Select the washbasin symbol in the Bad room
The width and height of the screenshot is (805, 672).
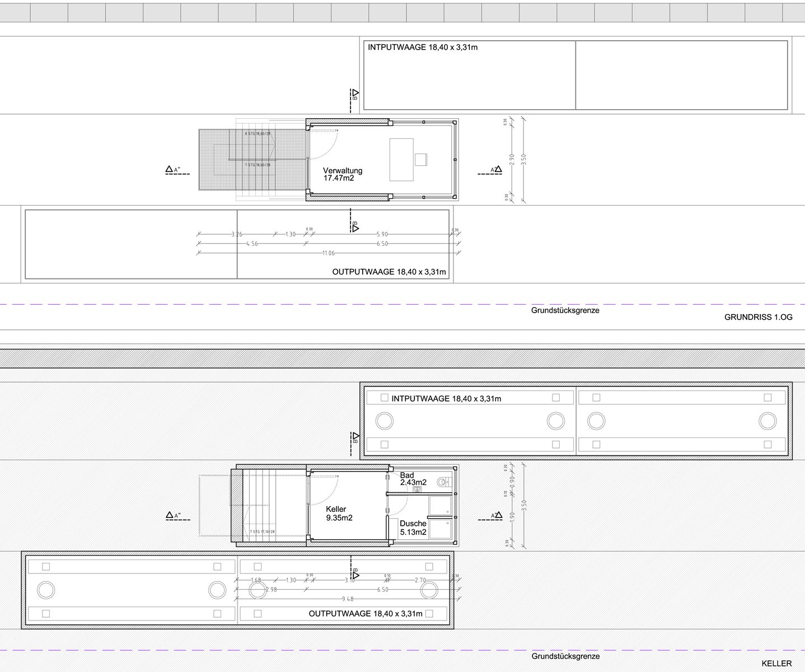[x=417, y=489]
